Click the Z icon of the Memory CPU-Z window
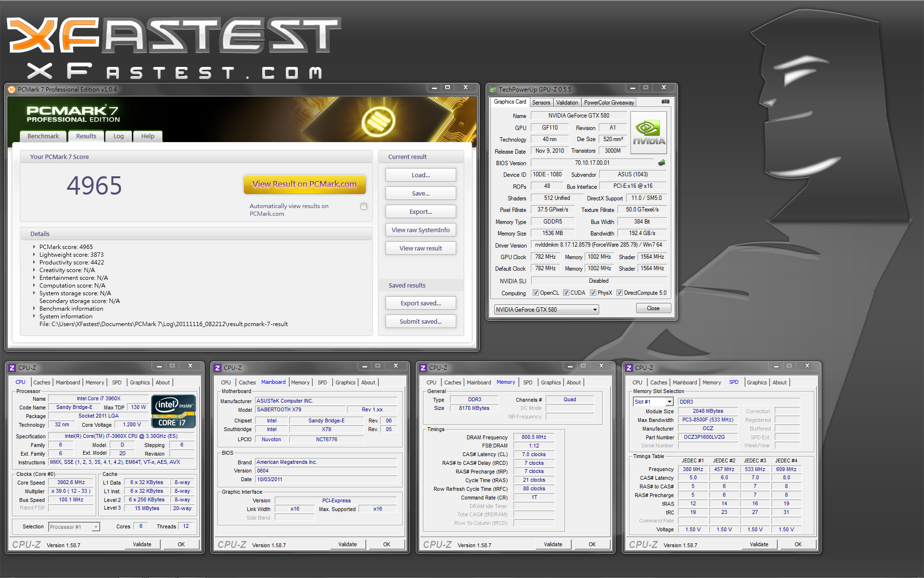 point(423,368)
